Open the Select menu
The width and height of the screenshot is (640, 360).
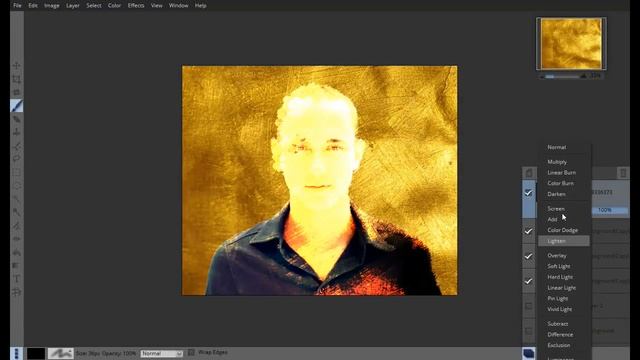click(94, 6)
